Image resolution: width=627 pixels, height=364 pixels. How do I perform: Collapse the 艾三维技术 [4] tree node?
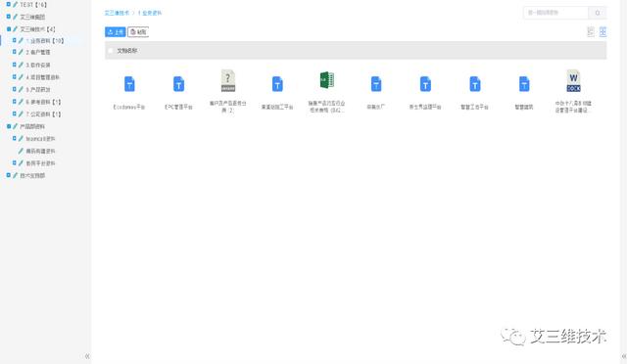click(9, 29)
